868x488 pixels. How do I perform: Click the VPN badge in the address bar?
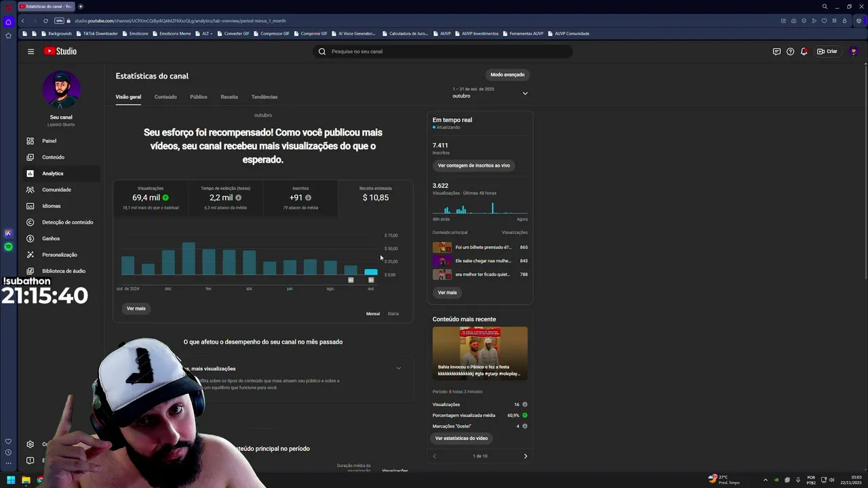tap(59, 21)
